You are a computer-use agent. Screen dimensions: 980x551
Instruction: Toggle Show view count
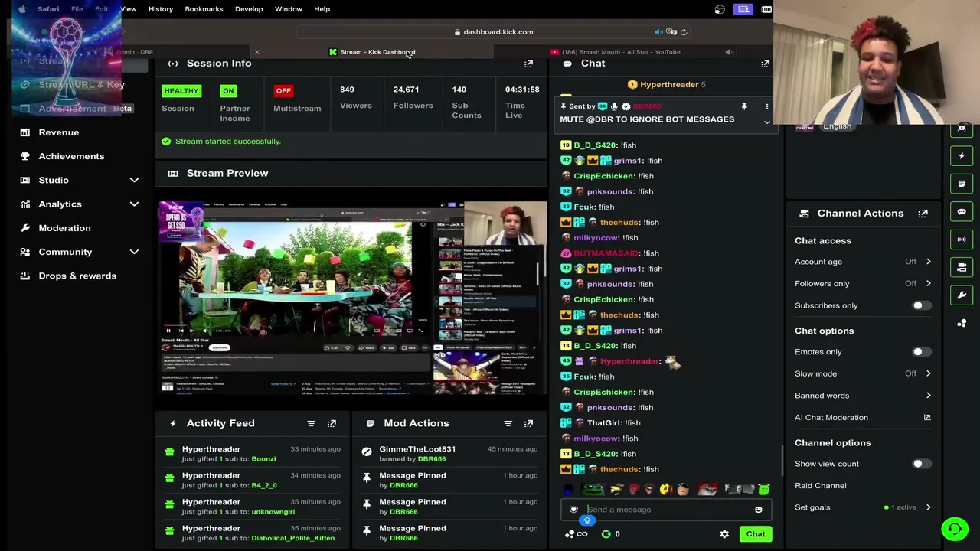click(x=922, y=464)
